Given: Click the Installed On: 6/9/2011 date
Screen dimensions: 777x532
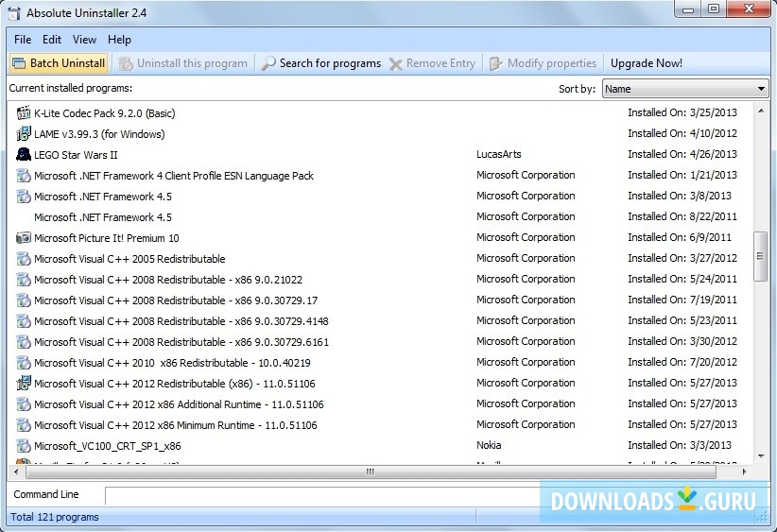Looking at the screenshot, I should (x=680, y=237).
